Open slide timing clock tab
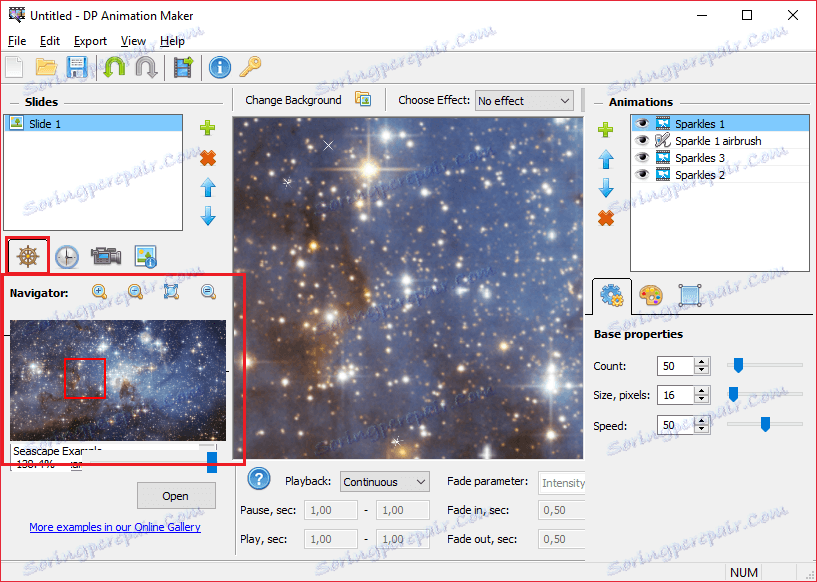The height and width of the screenshot is (582, 817). pos(67,257)
